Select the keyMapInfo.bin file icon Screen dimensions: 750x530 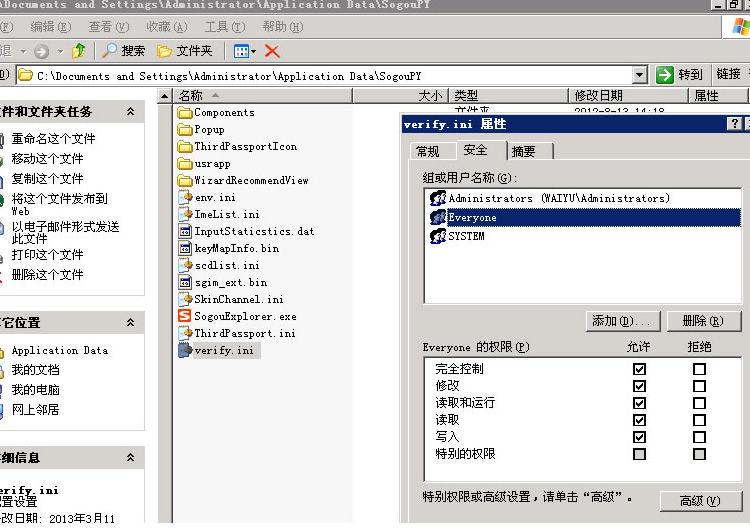tap(185, 248)
